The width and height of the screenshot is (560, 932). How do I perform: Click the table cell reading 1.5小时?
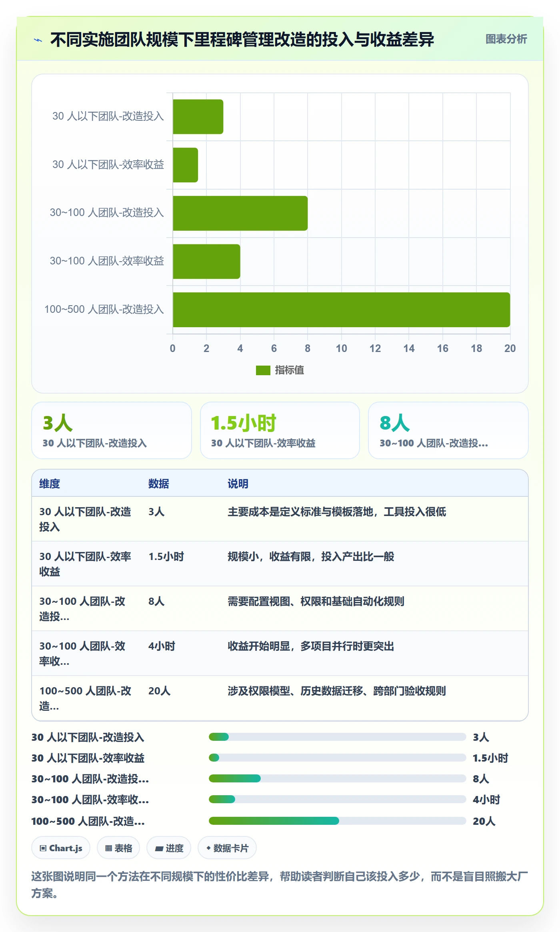[x=166, y=557]
